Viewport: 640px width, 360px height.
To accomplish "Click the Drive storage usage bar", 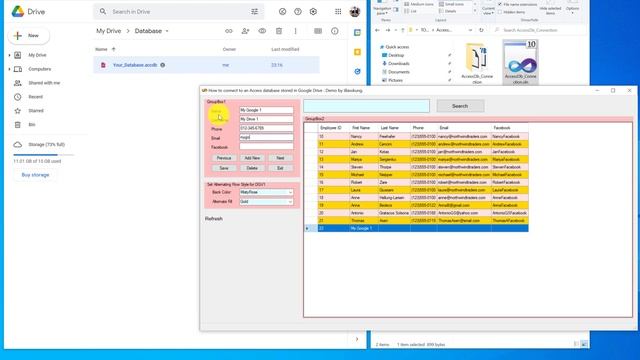I will tap(44, 155).
